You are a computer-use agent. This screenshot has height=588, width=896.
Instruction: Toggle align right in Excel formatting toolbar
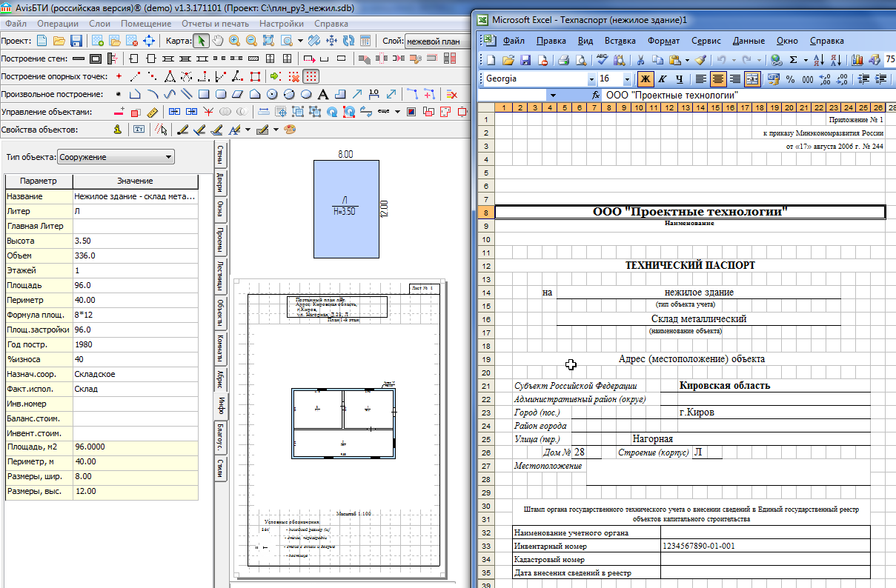[x=735, y=78]
